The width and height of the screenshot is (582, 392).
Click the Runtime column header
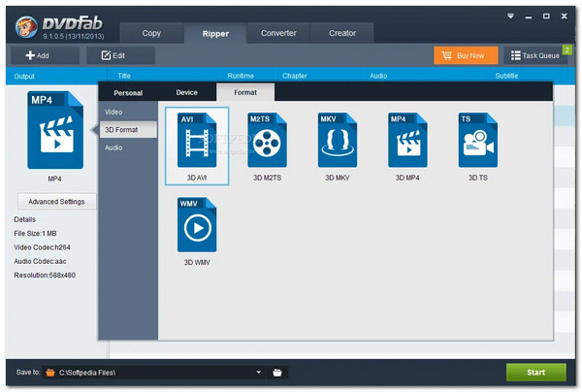click(241, 76)
